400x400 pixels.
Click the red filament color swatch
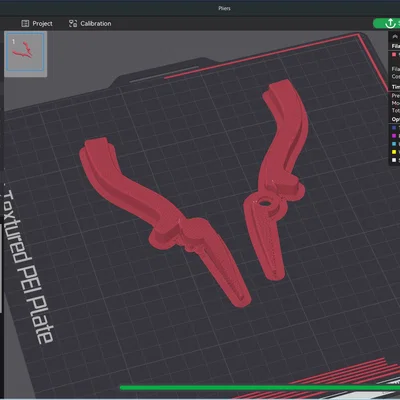click(x=394, y=54)
